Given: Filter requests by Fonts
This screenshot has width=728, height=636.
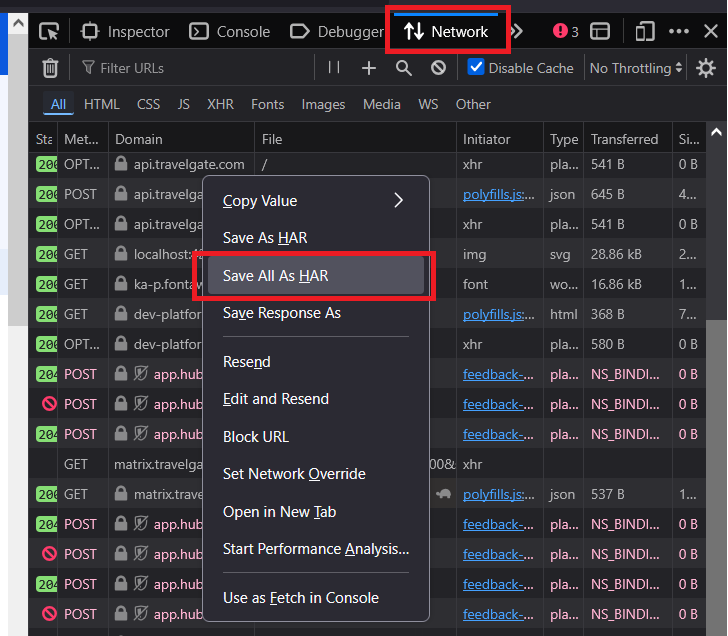Looking at the screenshot, I should coord(267,104).
